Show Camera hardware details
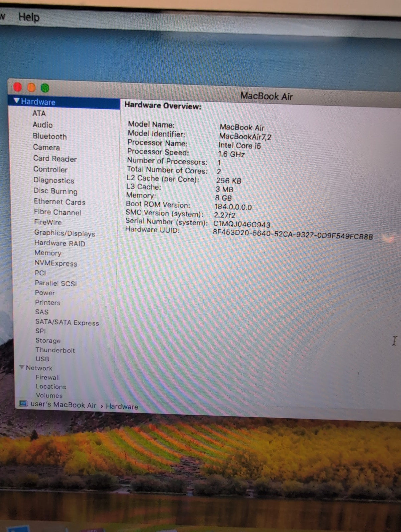Viewport: 401px width, 532px height. coord(46,147)
